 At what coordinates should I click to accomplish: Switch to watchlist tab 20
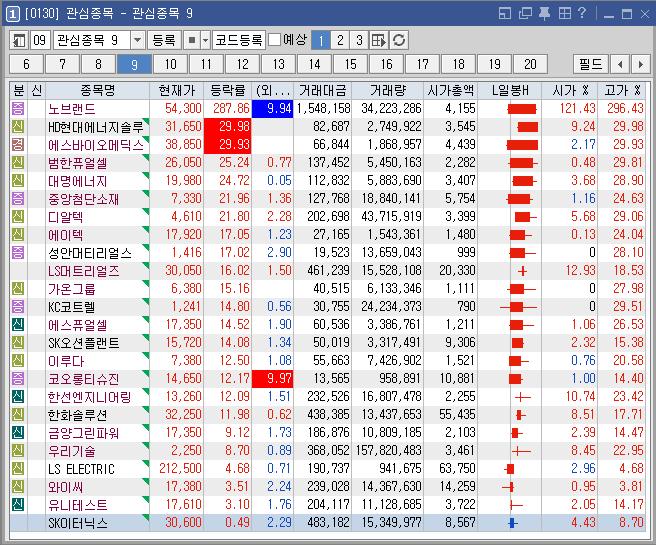click(530, 64)
